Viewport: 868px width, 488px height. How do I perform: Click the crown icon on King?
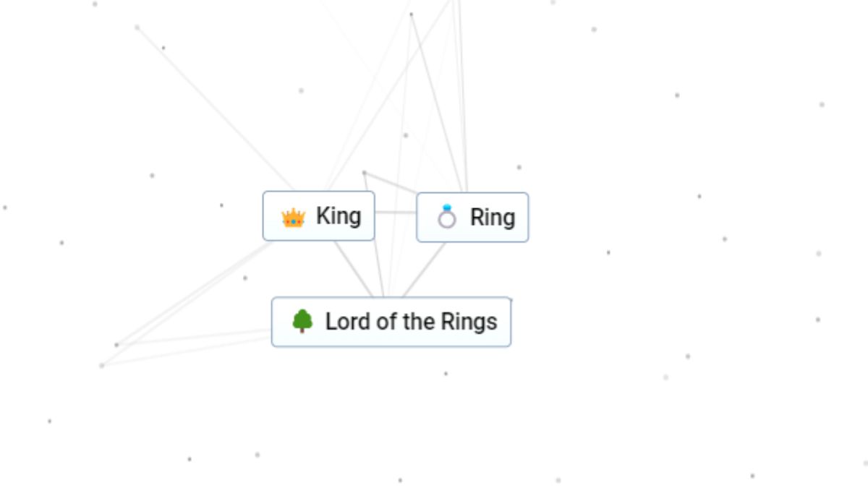point(293,217)
